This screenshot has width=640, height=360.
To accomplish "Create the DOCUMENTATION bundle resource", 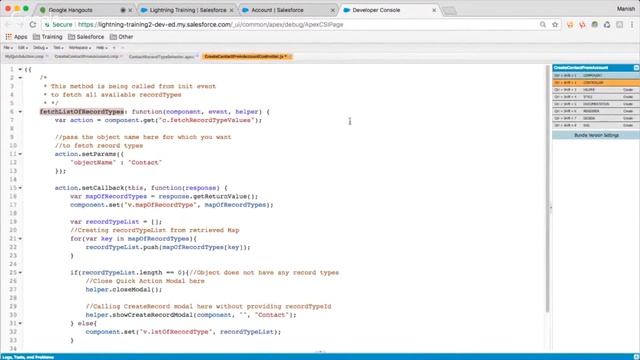I will click(628, 104).
